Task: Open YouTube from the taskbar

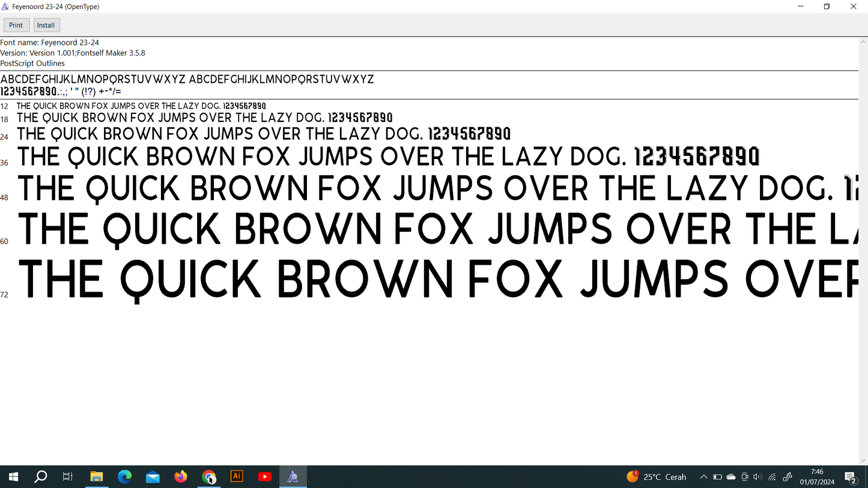Action: [x=264, y=477]
